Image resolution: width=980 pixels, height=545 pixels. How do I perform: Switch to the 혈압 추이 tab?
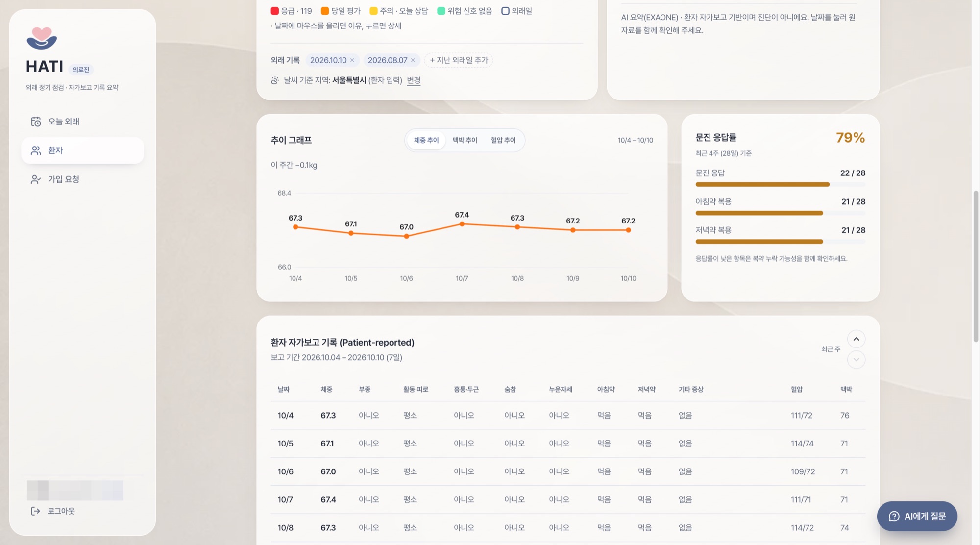(x=503, y=140)
